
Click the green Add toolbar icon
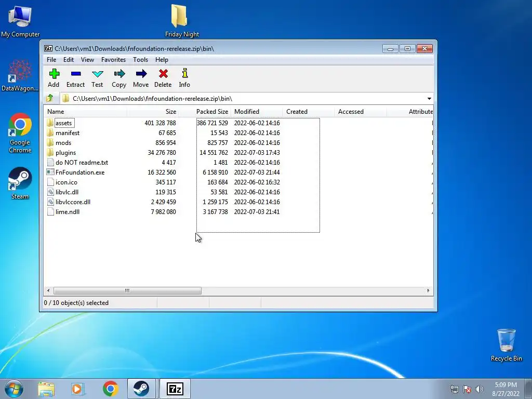tap(54, 74)
